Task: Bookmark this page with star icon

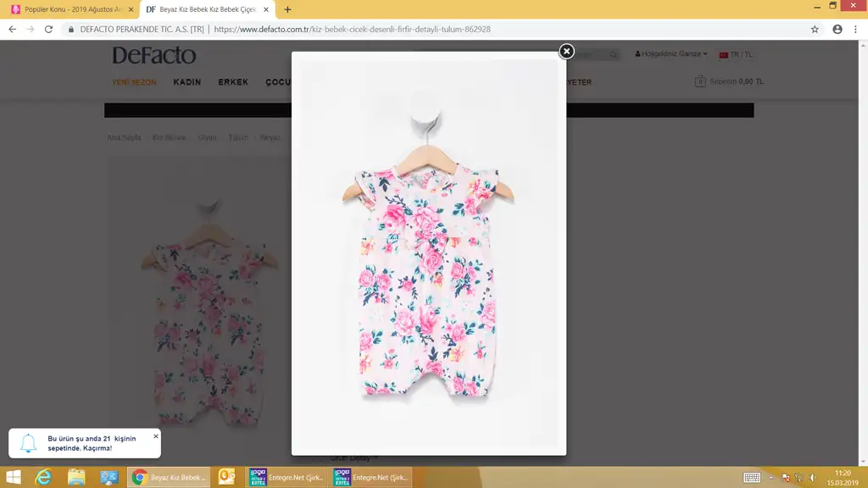Action: [x=815, y=30]
